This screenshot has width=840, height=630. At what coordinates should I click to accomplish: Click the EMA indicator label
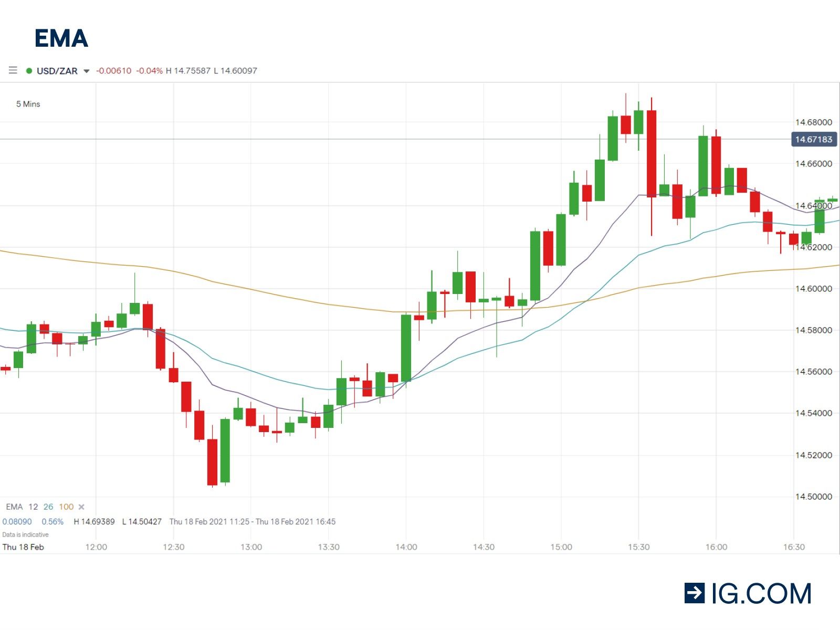click(x=14, y=507)
